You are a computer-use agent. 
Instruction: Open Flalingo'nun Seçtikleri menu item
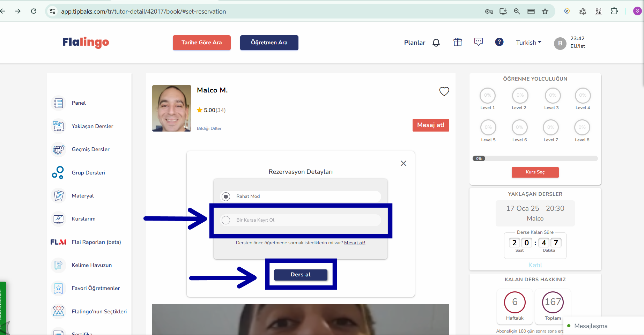click(x=99, y=312)
